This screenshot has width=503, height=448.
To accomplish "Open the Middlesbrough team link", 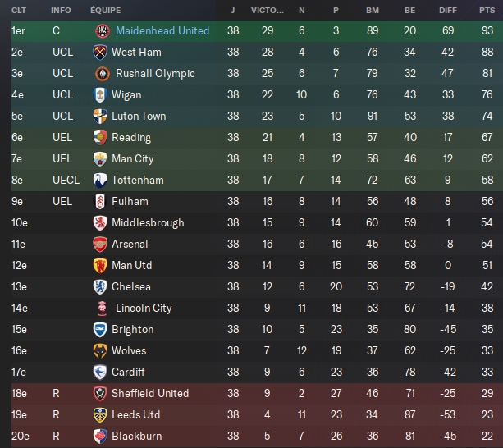I will click(x=148, y=222).
